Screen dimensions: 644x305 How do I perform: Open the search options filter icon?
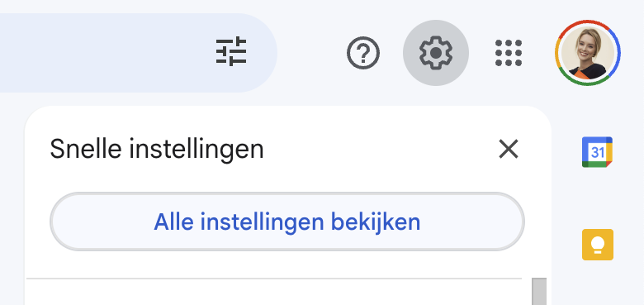pos(231,52)
